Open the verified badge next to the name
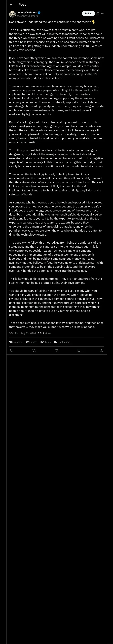This screenshot has width=113, height=644. pyautogui.click(x=39, y=13)
